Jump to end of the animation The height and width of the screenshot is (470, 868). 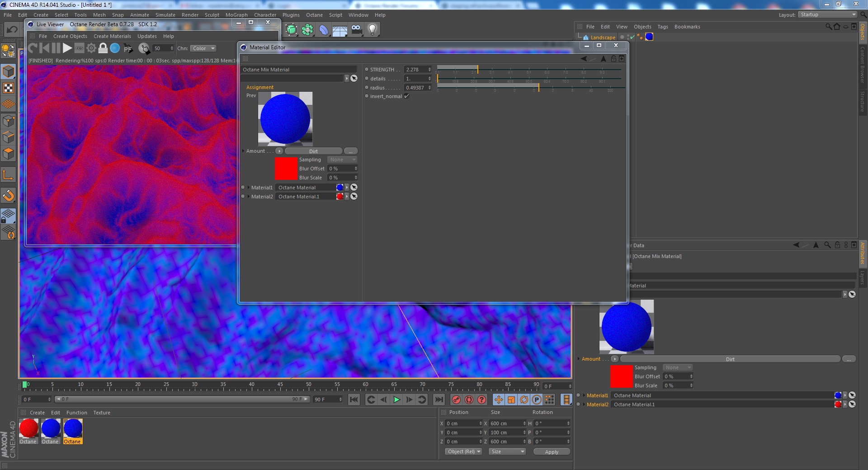tap(439, 399)
